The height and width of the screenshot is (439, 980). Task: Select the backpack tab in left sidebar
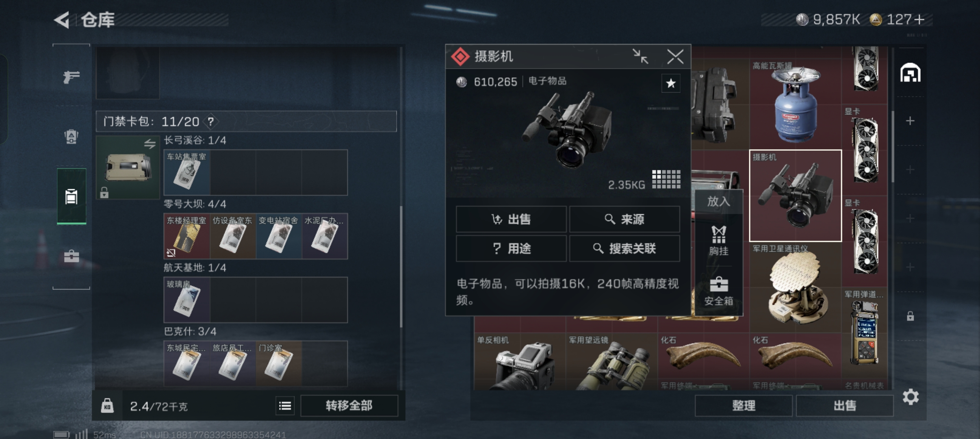[x=71, y=137]
